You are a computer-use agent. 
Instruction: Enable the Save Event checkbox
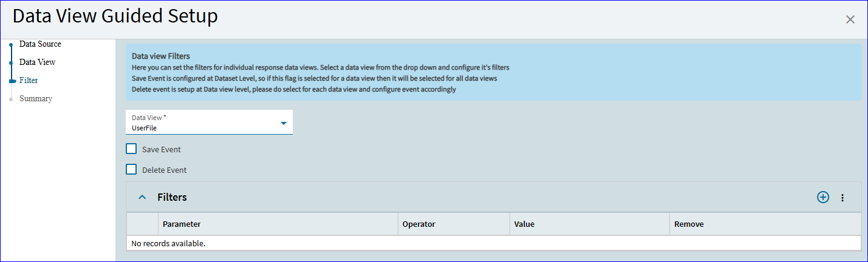(131, 149)
